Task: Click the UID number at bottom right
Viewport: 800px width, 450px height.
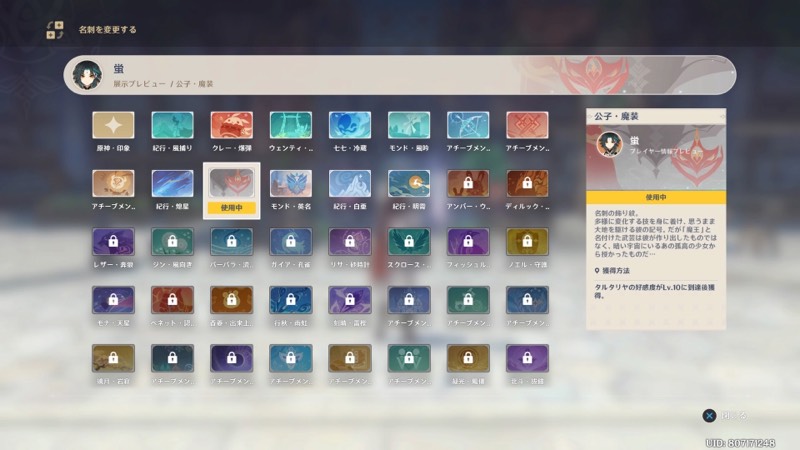Action: click(x=740, y=443)
